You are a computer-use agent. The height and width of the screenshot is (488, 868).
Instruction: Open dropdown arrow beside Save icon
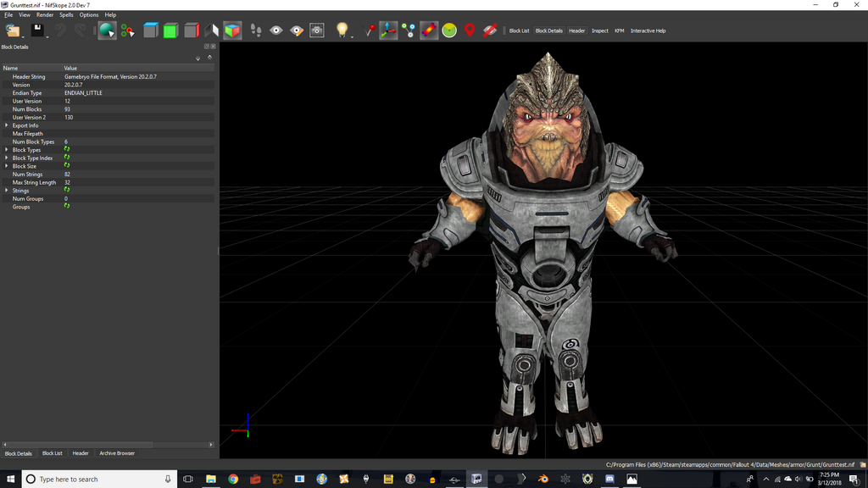pyautogui.click(x=47, y=36)
